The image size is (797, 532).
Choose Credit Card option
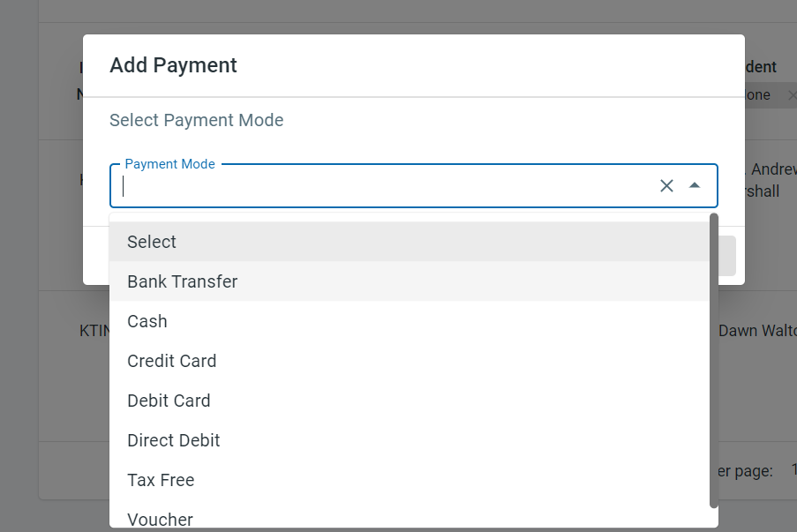click(x=171, y=361)
